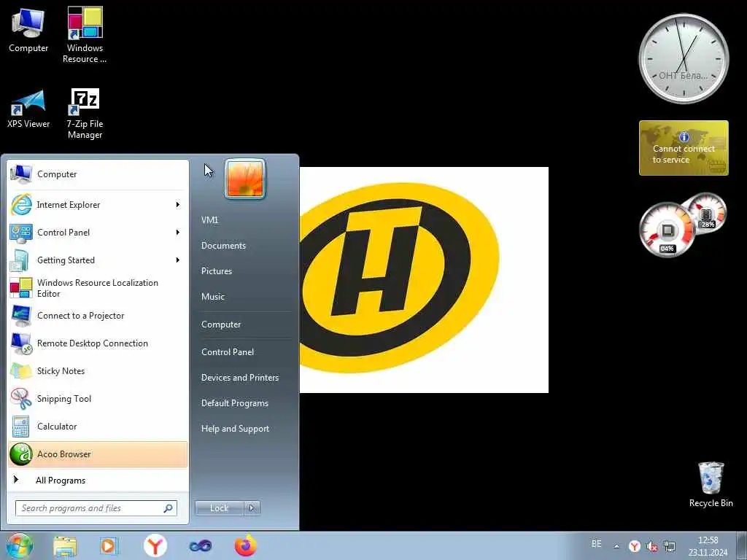Open Sticky Notes
747x560 pixels.
98,371
